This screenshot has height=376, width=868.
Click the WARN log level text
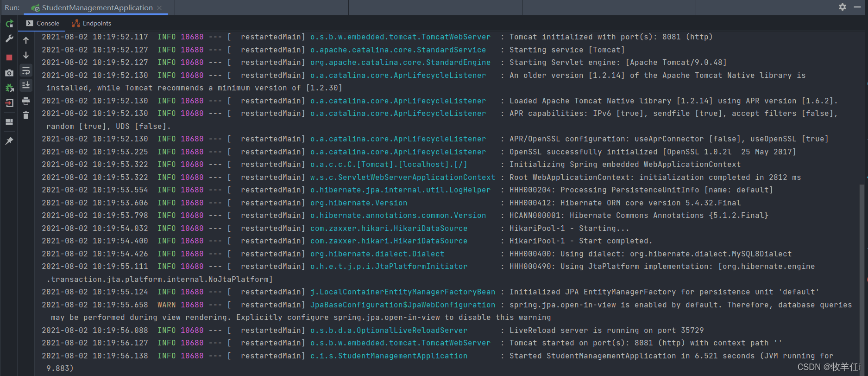[166, 305]
